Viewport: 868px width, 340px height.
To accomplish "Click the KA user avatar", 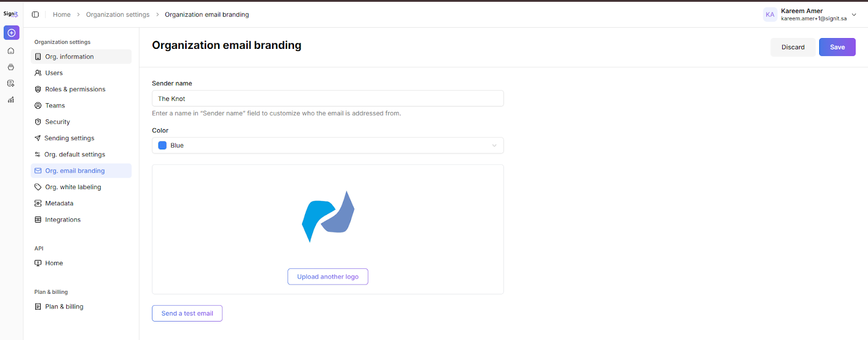I will [x=770, y=15].
